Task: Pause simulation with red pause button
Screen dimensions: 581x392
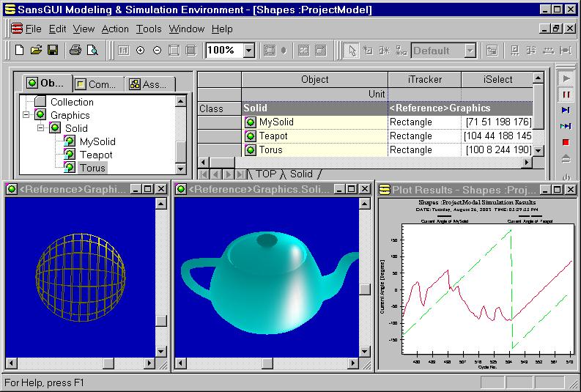Action: (x=566, y=95)
